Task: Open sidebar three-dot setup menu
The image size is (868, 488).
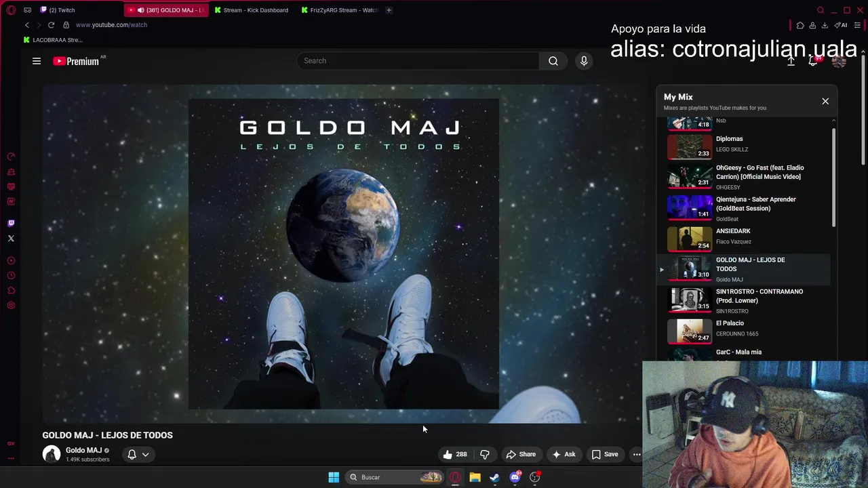Action: pyautogui.click(x=11, y=458)
